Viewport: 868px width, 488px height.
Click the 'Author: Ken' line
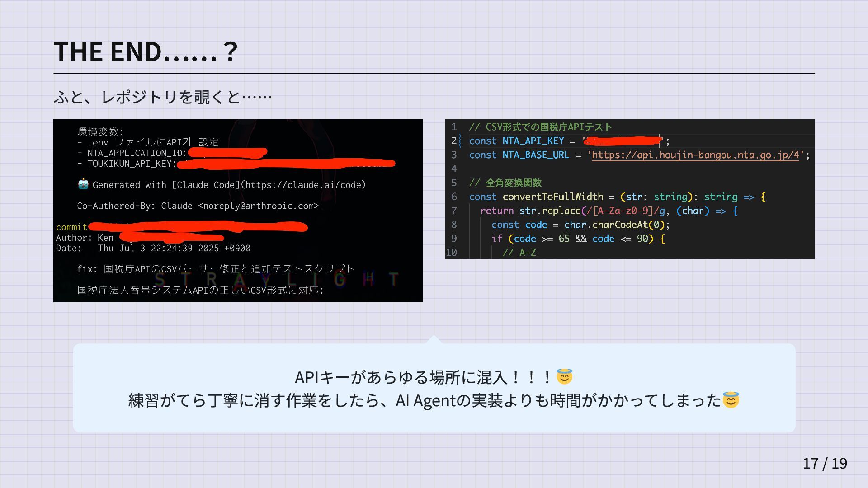85,238
